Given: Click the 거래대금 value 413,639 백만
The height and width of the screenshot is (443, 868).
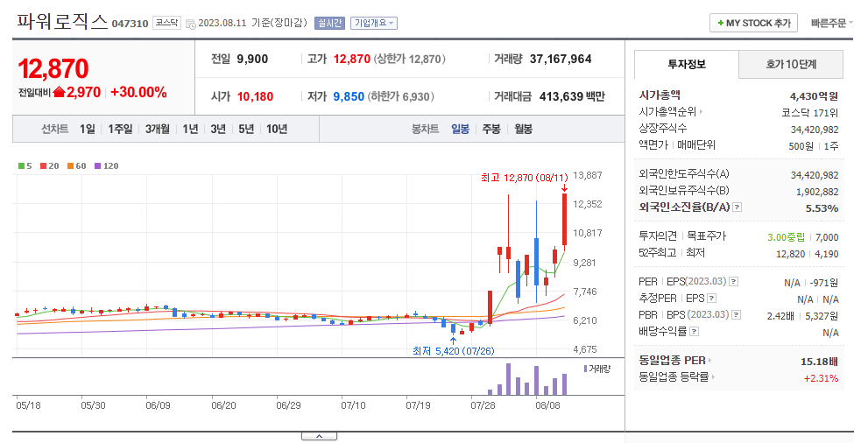Looking at the screenshot, I should (572, 97).
